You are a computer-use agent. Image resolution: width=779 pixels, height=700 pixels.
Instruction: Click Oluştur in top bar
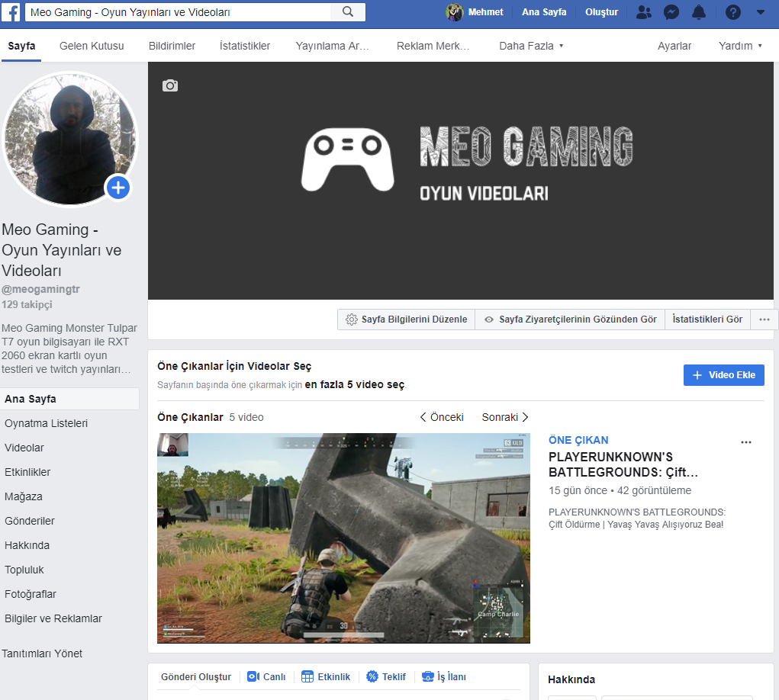point(601,12)
